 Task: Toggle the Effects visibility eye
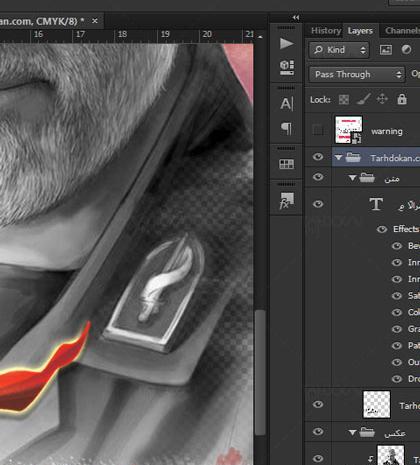[382, 229]
